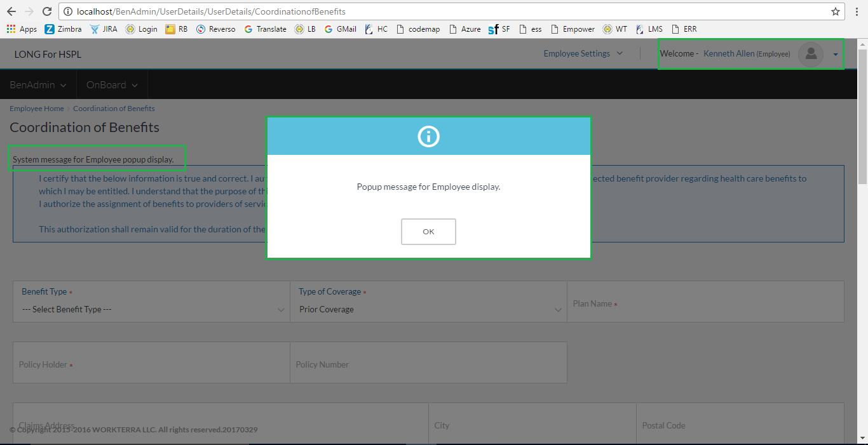Click the browser back arrow

coord(11,11)
